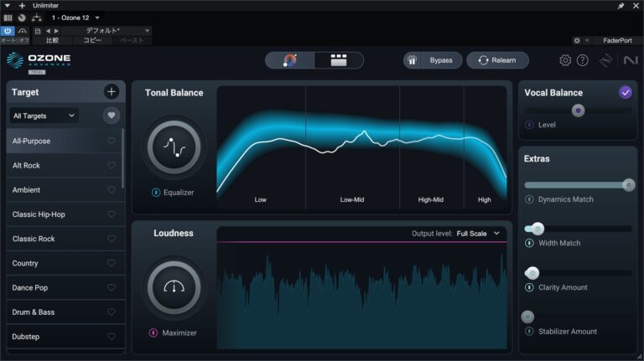Viewport: 644px width, 361px height.
Task: Favorite the All-Purpose target
Action: pyautogui.click(x=112, y=141)
